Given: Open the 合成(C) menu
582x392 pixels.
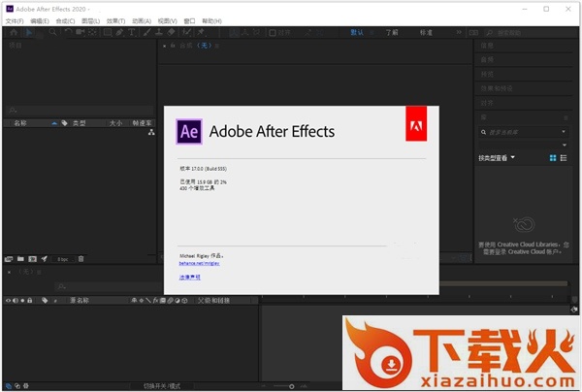Looking at the screenshot, I should pos(65,21).
